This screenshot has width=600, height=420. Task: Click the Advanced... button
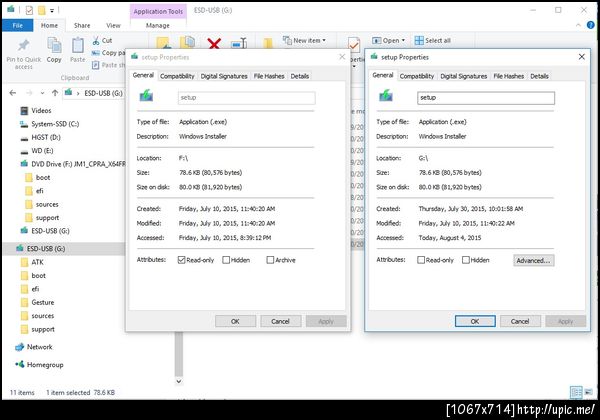click(533, 260)
